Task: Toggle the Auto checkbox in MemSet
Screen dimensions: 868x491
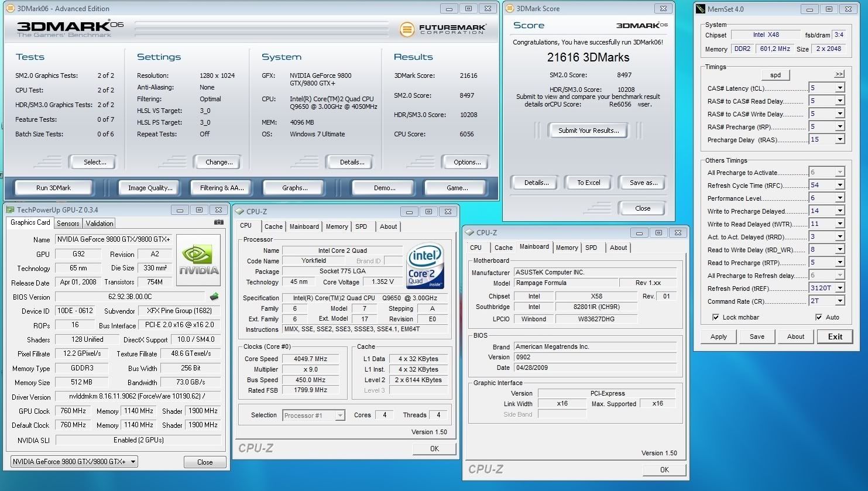Action: click(x=818, y=317)
